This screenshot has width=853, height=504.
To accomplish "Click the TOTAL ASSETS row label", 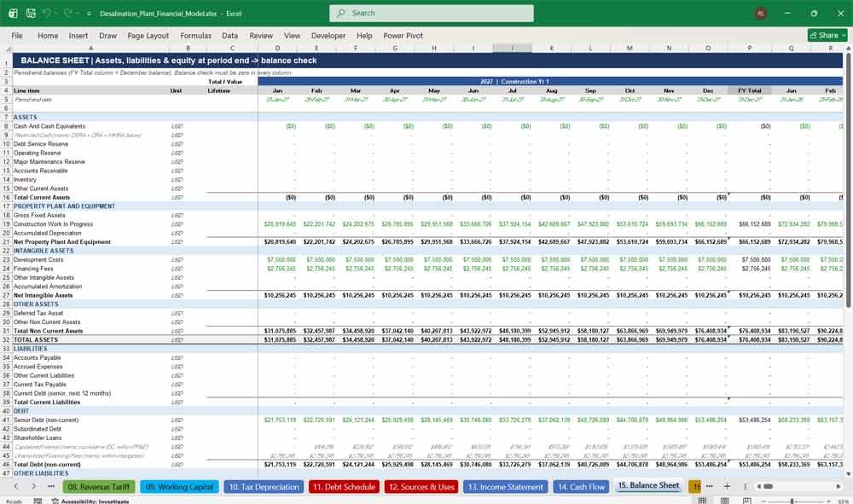I will 35,339.
